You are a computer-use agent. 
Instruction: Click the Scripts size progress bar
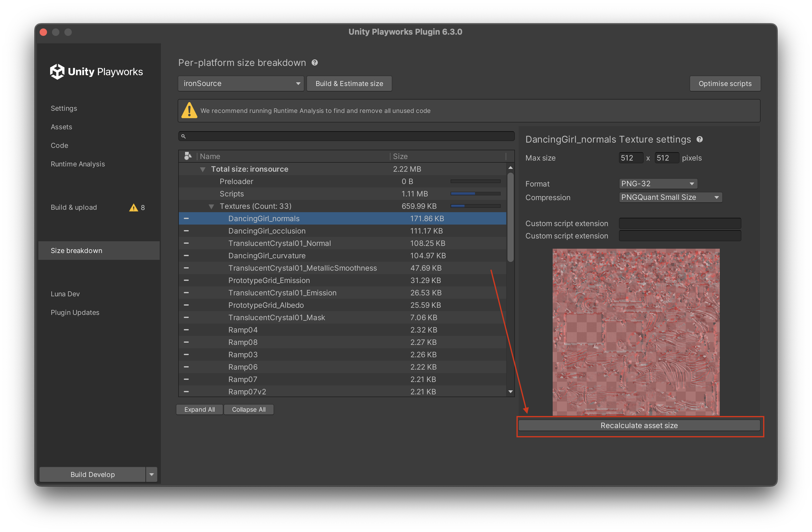475,194
